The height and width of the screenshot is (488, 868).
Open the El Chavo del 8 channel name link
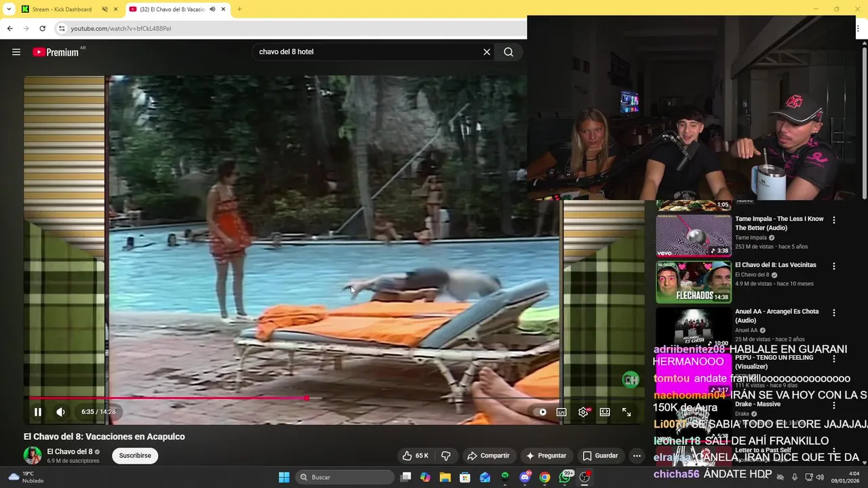point(70,451)
